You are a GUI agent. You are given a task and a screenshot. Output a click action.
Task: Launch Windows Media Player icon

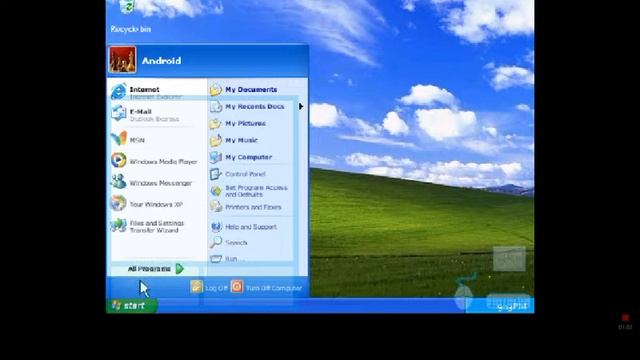pyautogui.click(x=118, y=160)
